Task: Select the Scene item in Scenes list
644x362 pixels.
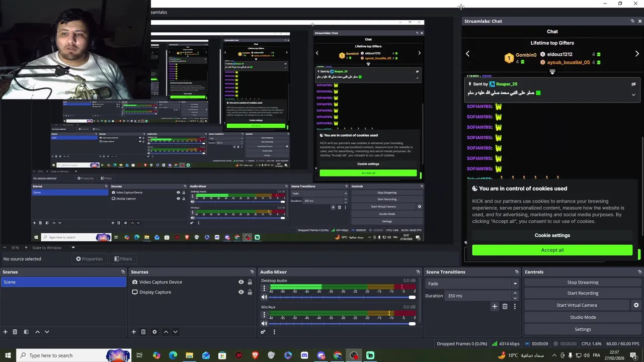Action: coord(63,282)
